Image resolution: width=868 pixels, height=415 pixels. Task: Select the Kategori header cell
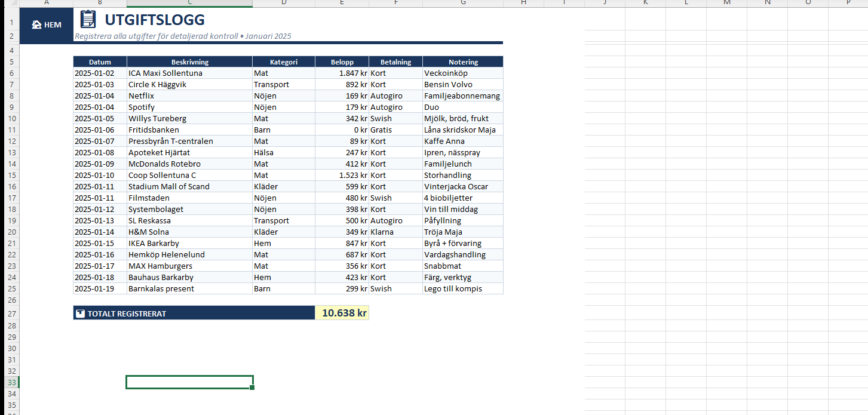pyautogui.click(x=284, y=62)
